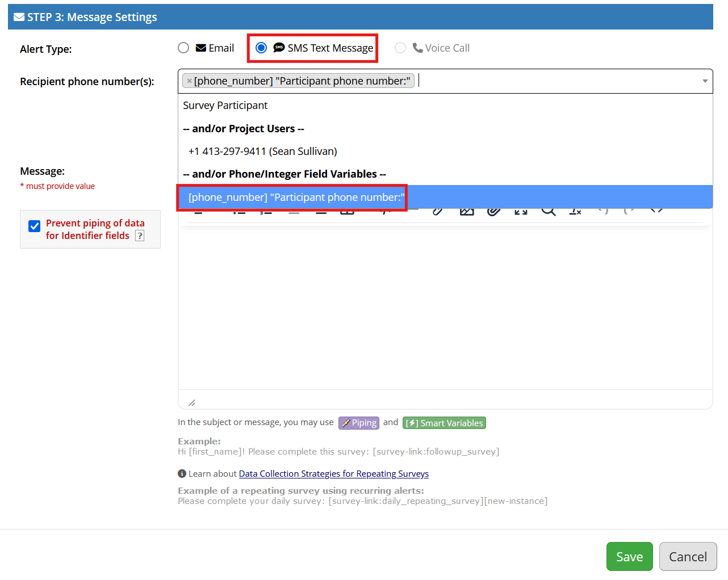Select the Email alert type radio button
Viewport: 728px width, 580px height.
coord(183,48)
